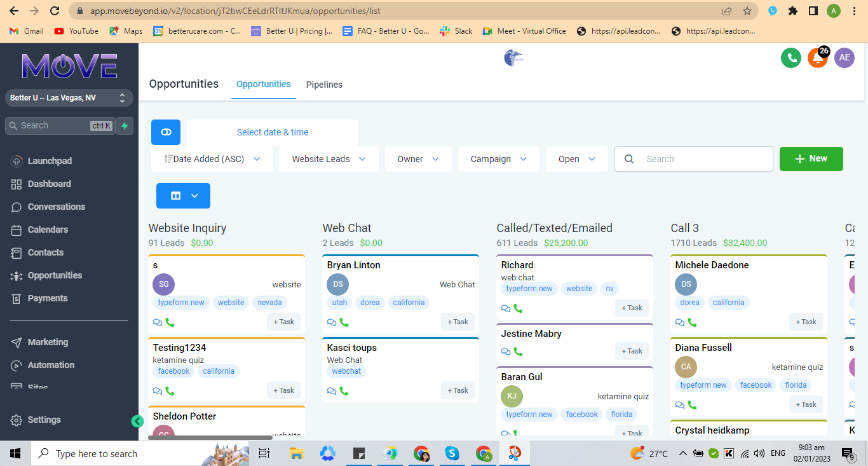The width and height of the screenshot is (868, 466).
Task: Select the Opportunities tab
Action: [264, 84]
